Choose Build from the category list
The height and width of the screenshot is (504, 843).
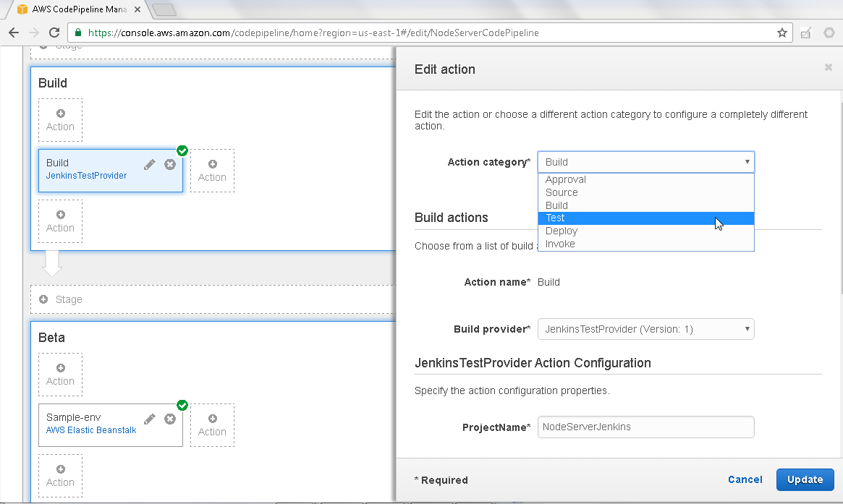coord(645,205)
